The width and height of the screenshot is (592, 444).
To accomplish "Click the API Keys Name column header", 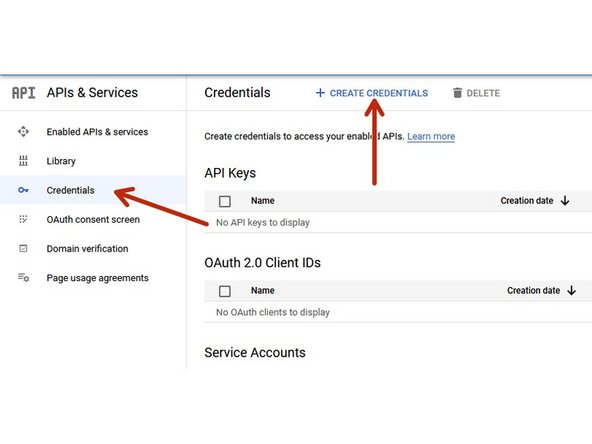I will [263, 200].
